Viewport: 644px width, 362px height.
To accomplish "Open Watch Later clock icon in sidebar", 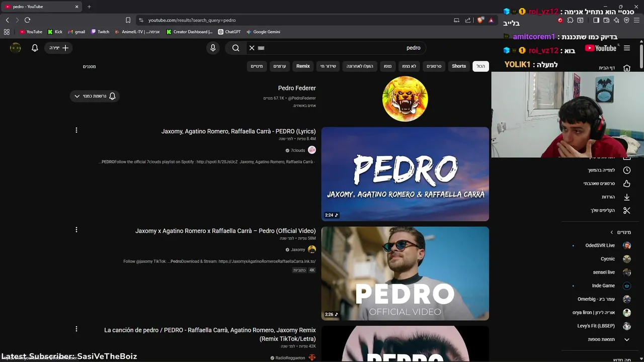I will [627, 170].
